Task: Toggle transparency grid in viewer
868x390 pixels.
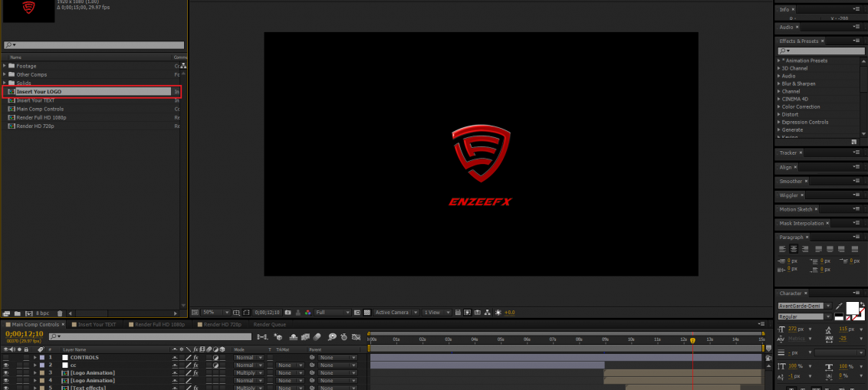Action: click(367, 313)
